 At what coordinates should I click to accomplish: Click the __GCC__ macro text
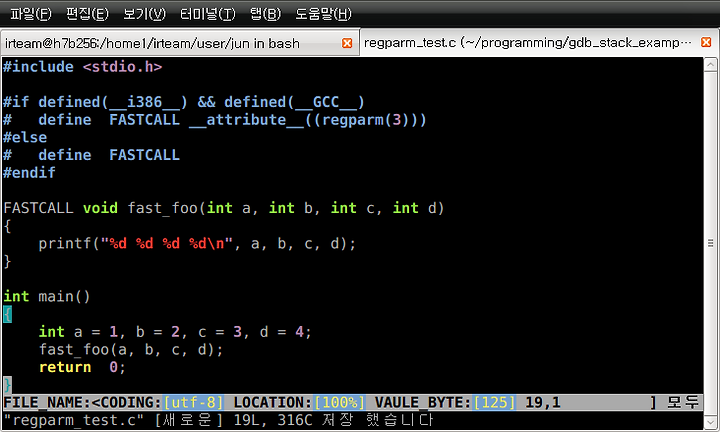(x=326, y=102)
